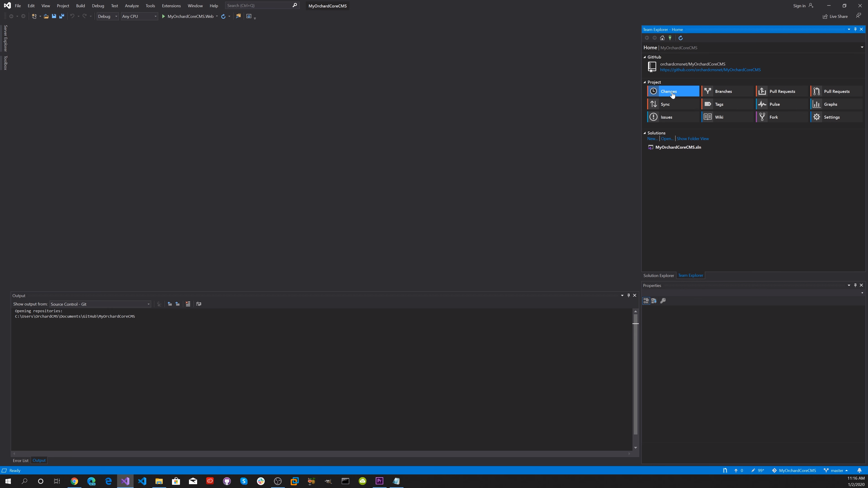This screenshot has height=488, width=868.
Task: Open the Branches tile
Action: 727,91
